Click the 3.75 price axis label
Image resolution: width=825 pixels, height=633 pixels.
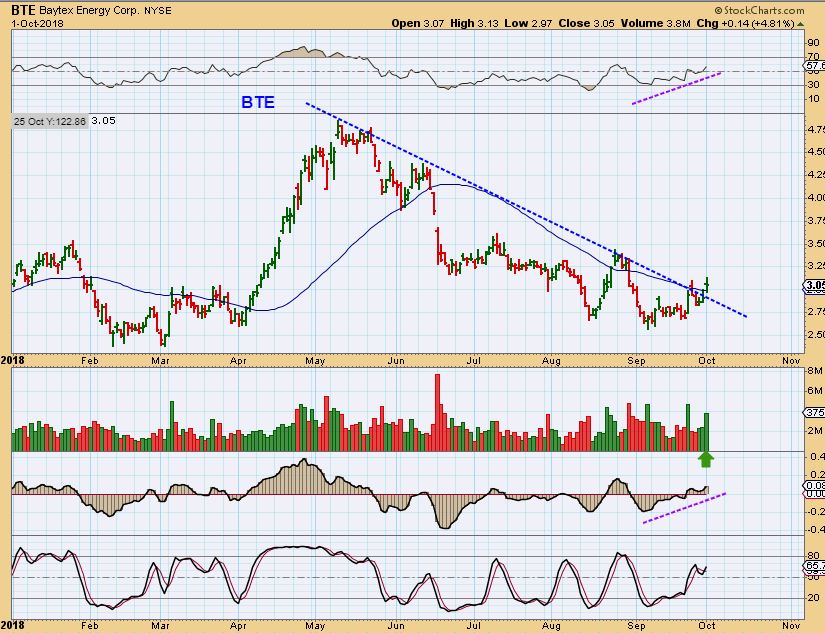[x=816, y=220]
